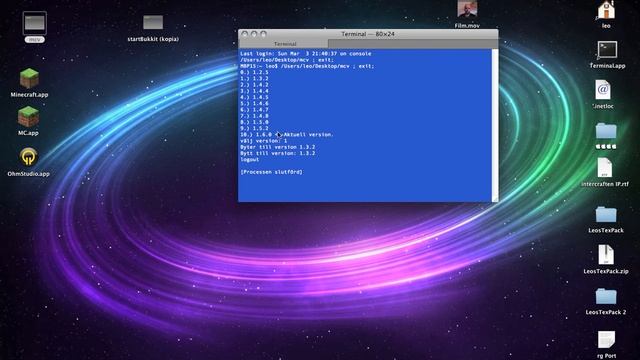Click the 'Bytt till version: 1.3.2' line
This screenshot has width=640, height=360.
click(x=278, y=153)
